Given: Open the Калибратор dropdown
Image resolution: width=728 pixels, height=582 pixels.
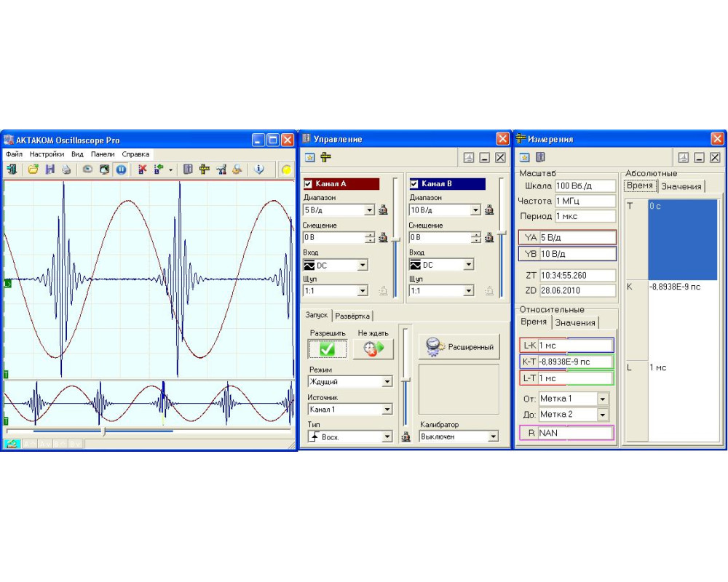Looking at the screenshot, I should (493, 437).
